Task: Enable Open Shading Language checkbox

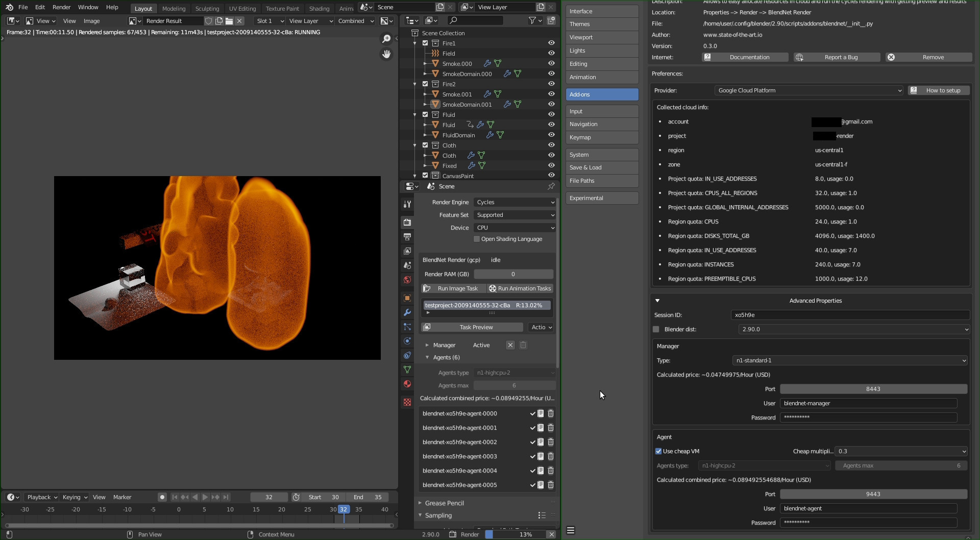Action: click(477, 239)
